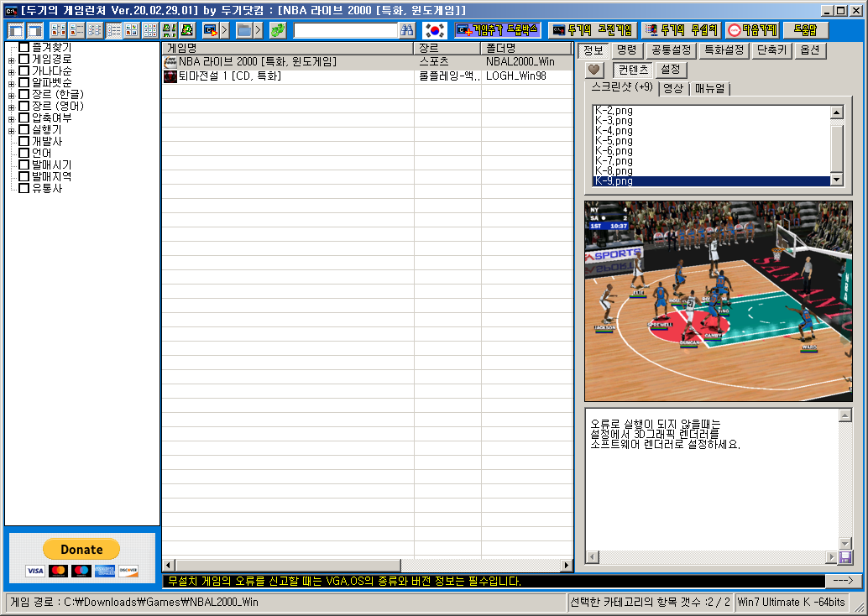Open the 도움말 help button
Viewport: 868px width, 616px height.
coord(805,30)
